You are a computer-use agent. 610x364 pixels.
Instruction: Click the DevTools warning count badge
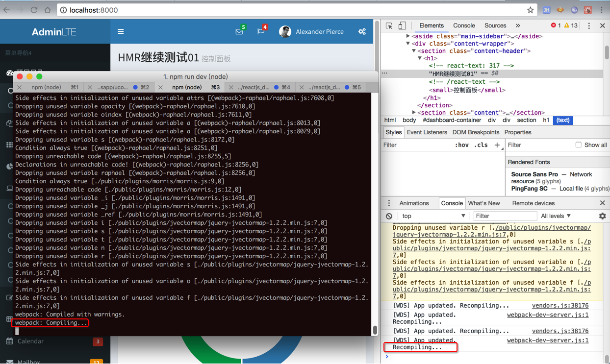coord(571,25)
